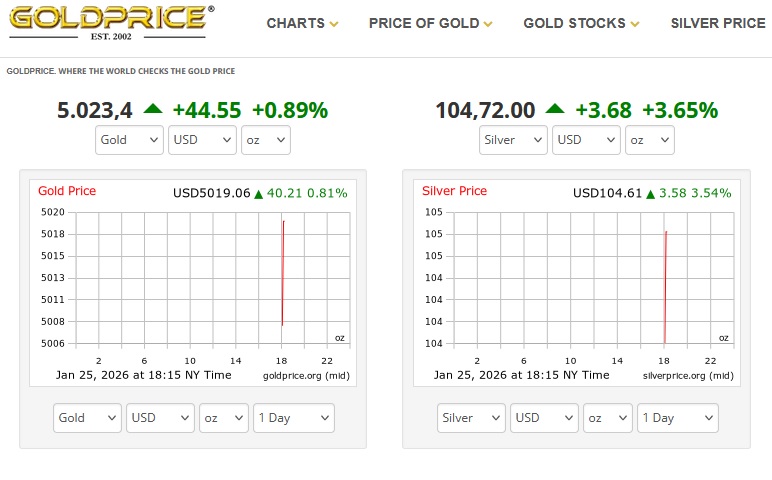Click the Gold Price chart title
This screenshot has height=480, width=772.
click(x=67, y=191)
